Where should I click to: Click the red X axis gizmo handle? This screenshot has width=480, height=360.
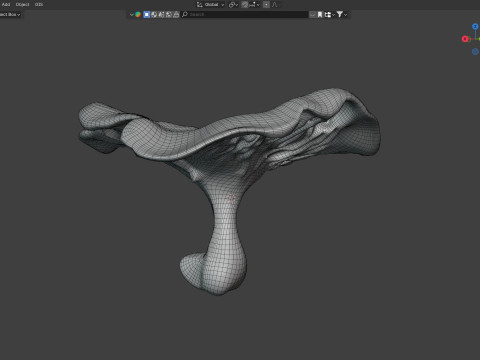click(465, 39)
